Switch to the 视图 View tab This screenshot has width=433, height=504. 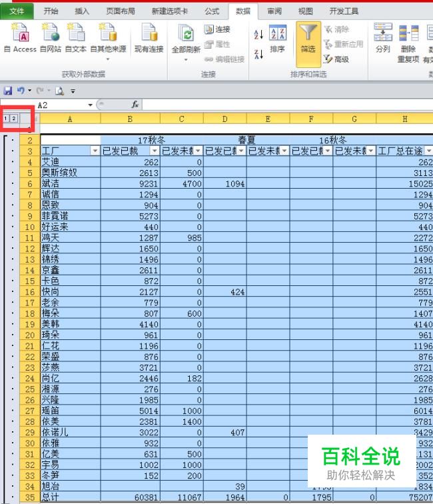tap(305, 11)
